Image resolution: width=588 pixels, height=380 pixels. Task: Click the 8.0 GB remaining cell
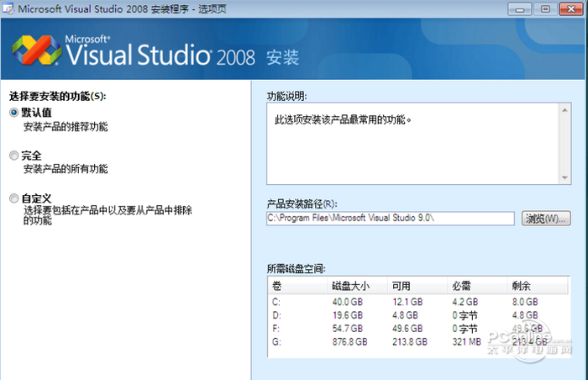(x=525, y=302)
